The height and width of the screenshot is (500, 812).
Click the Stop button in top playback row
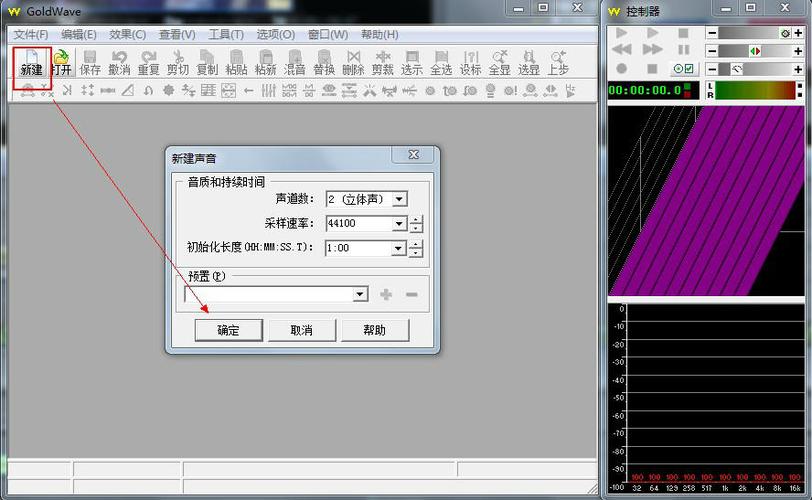point(684,33)
